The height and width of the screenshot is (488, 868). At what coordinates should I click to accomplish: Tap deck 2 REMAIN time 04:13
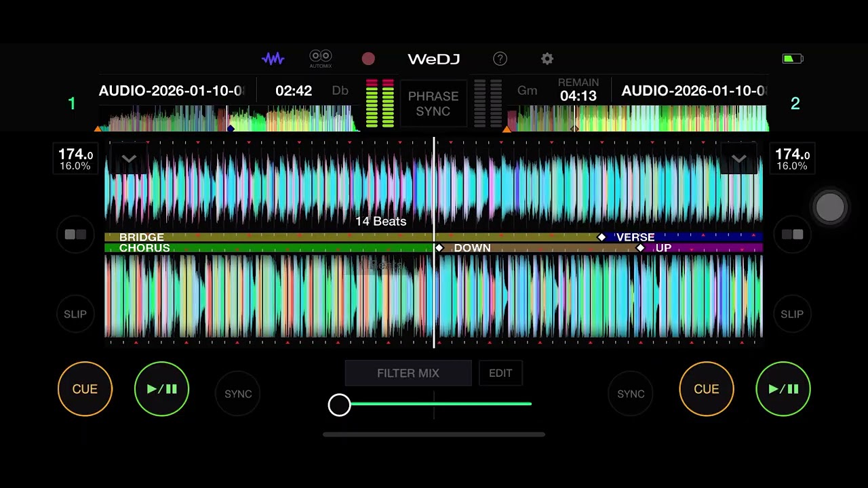point(578,90)
